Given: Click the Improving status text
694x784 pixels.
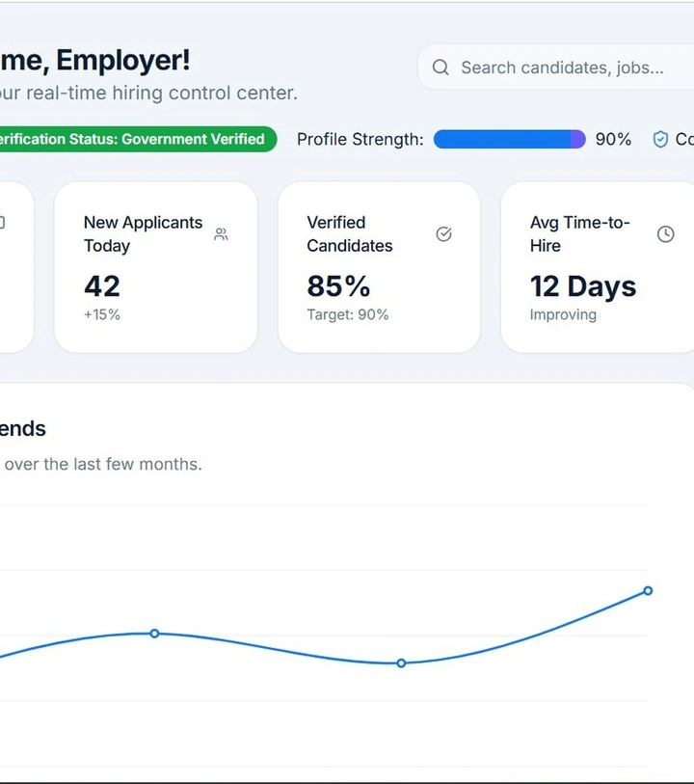Looking at the screenshot, I should (x=563, y=314).
